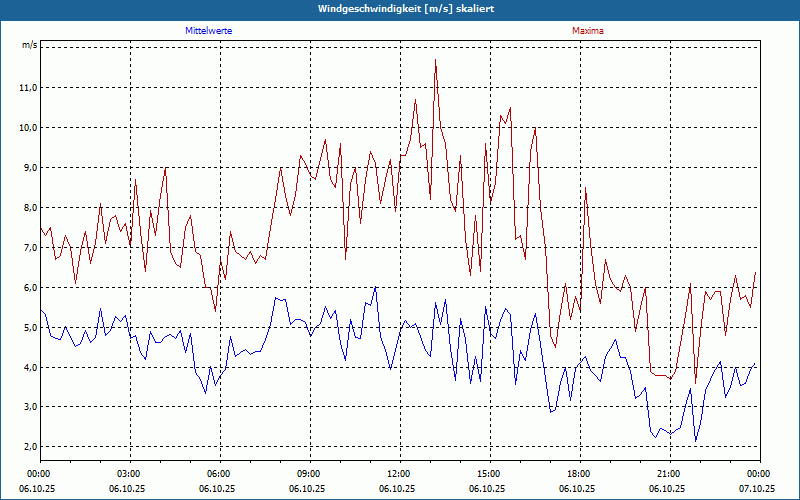Click the 6,0 y-axis label
The height and width of the screenshot is (500, 800).
pyautogui.click(x=30, y=288)
